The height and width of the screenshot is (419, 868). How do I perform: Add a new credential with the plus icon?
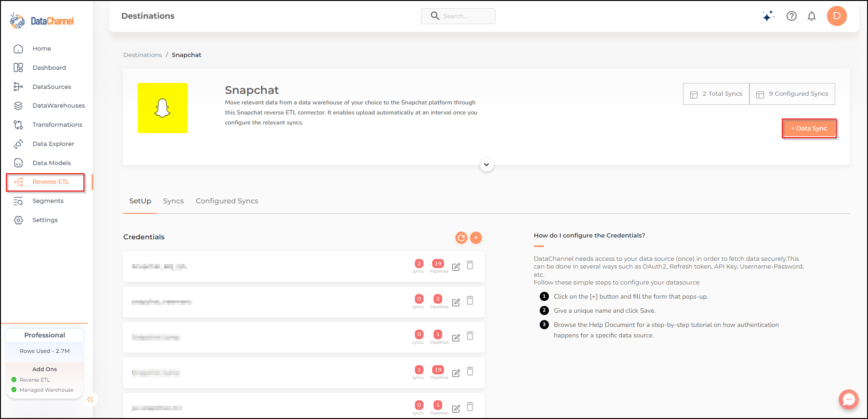[x=476, y=238]
